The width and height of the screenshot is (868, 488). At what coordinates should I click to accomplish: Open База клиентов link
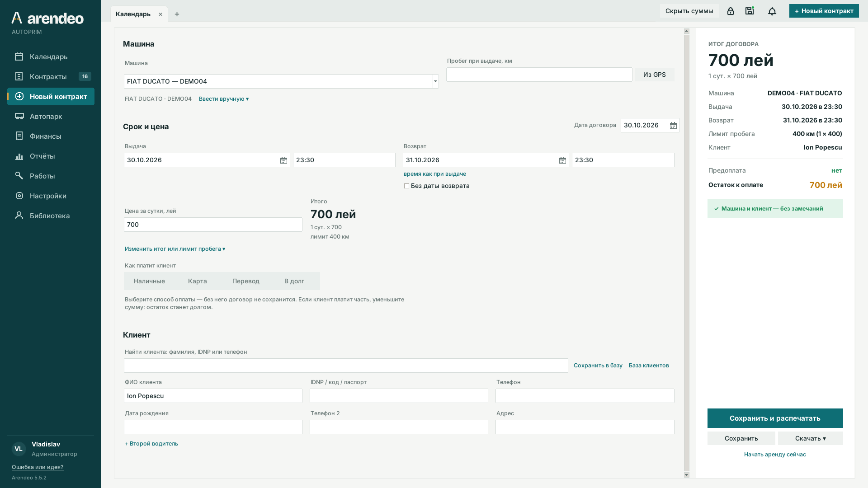pos(649,366)
